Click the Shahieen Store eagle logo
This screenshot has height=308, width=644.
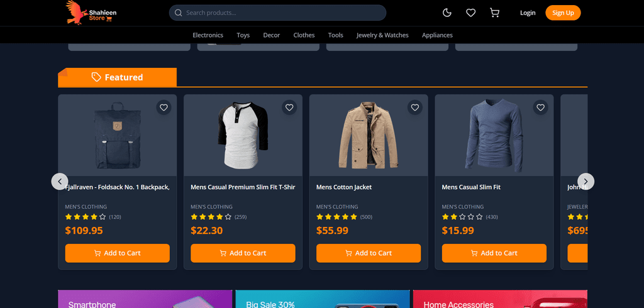click(91, 13)
